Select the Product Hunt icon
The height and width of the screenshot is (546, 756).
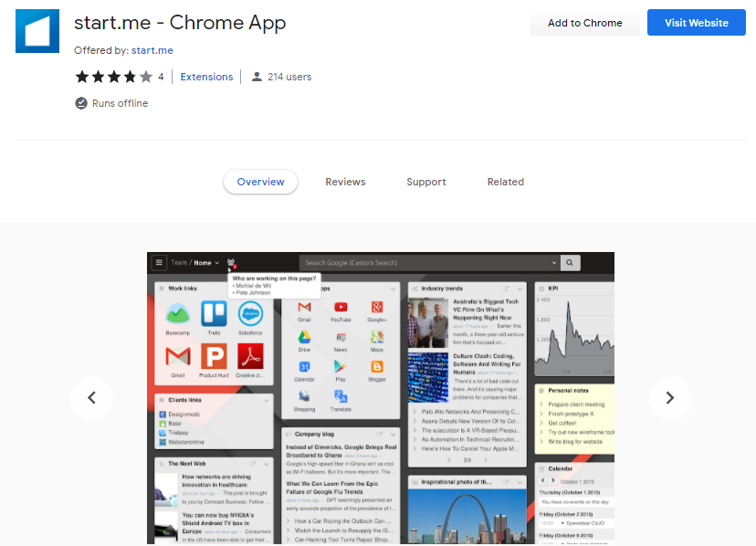click(x=214, y=357)
